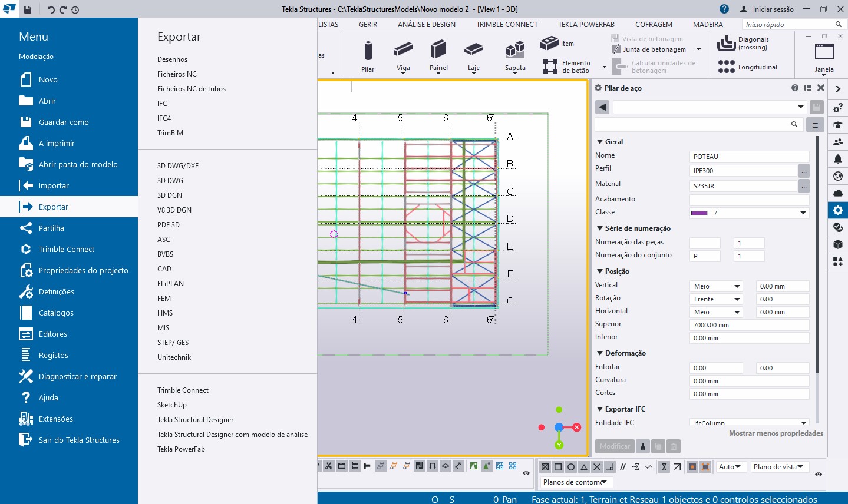This screenshot has height=504, width=848.
Task: Export as IFC4
Action: point(164,118)
